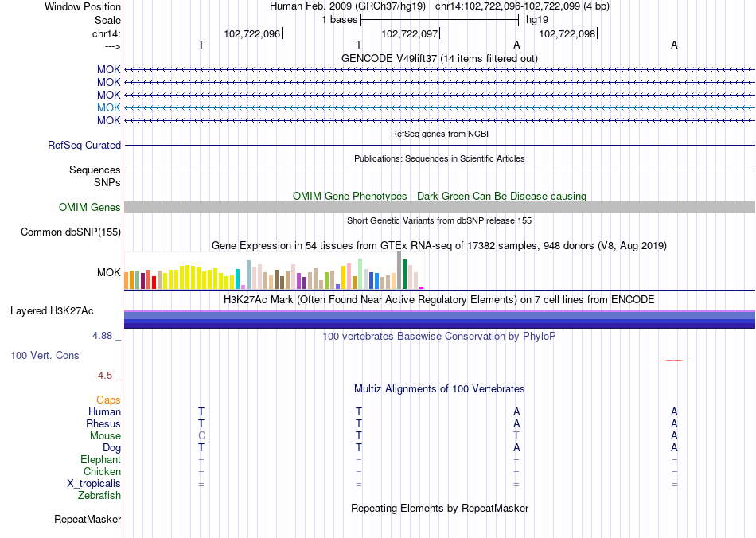
Task: Click the SNPs label under Sequences
Action: 107,183
